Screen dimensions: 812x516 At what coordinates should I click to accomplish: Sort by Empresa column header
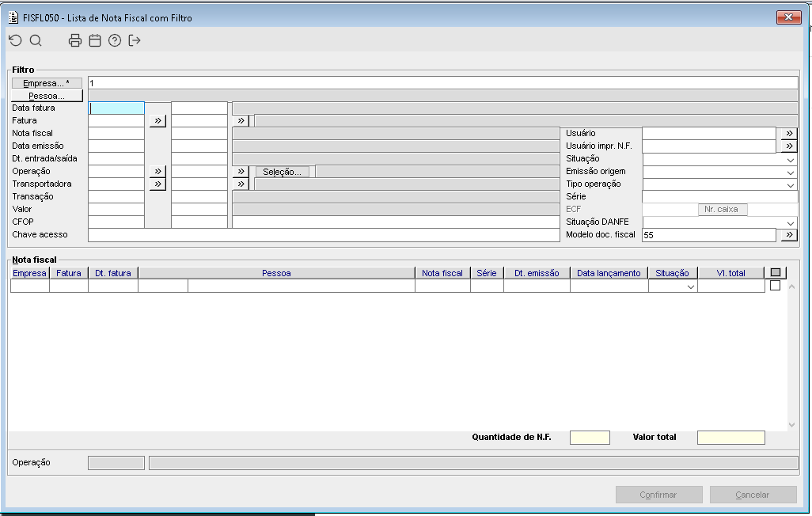pyautogui.click(x=29, y=273)
